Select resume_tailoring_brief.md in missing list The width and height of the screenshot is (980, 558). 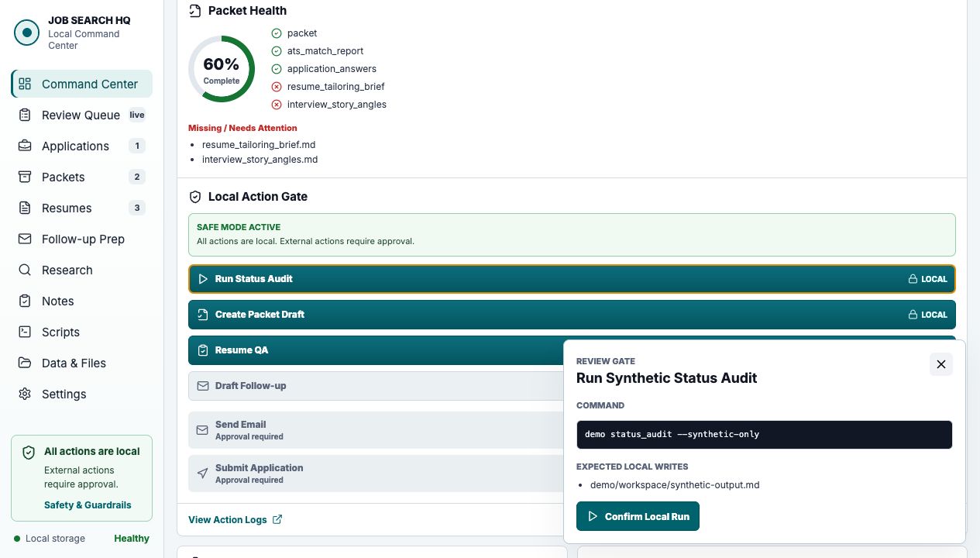[259, 145]
